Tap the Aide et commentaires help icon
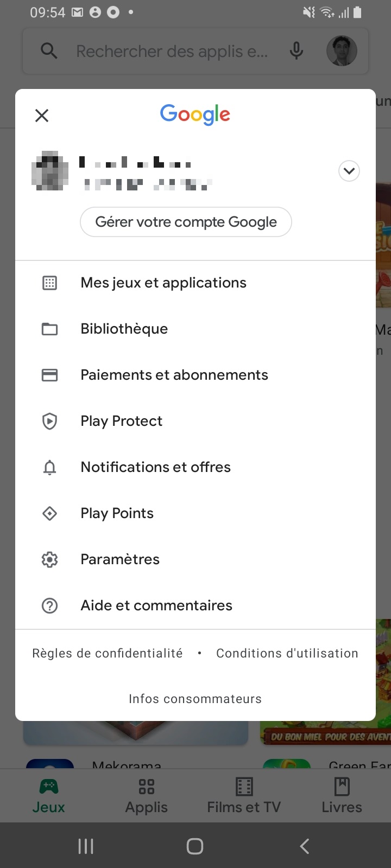This screenshot has height=868, width=391. tap(50, 605)
